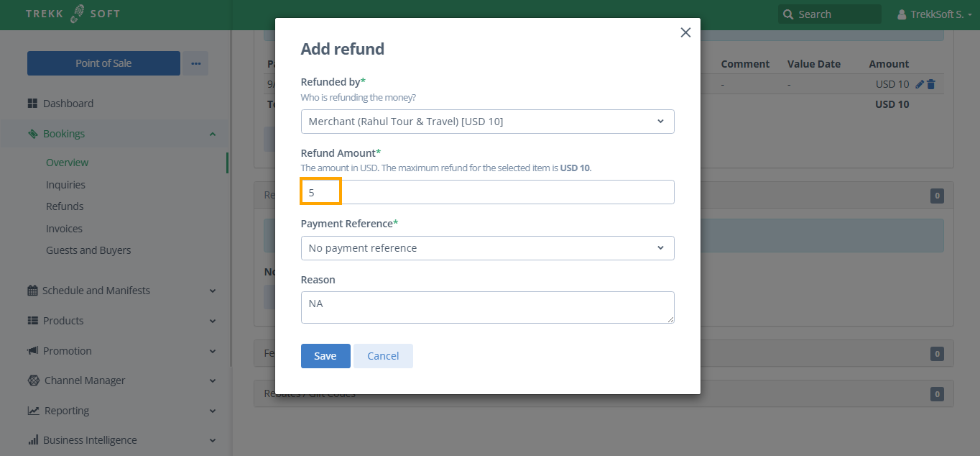Click the Bookings tag icon
Image resolution: width=980 pixels, height=456 pixels.
[32, 134]
